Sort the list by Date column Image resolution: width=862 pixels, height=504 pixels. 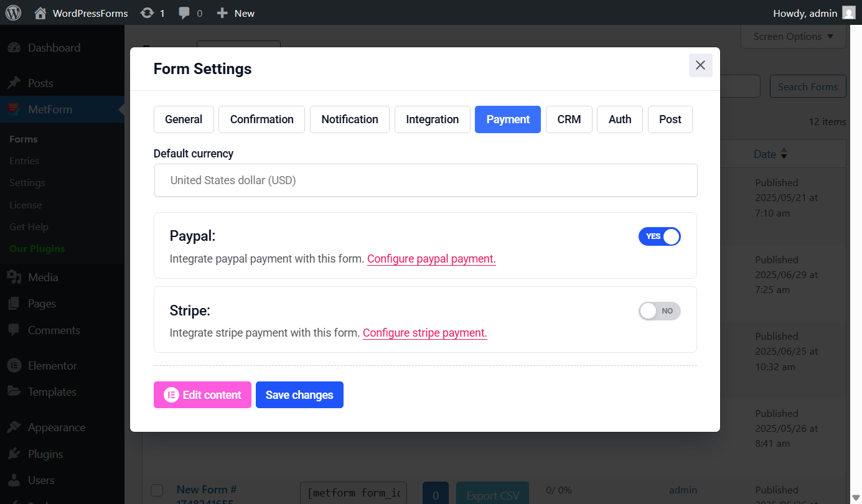[x=771, y=154]
